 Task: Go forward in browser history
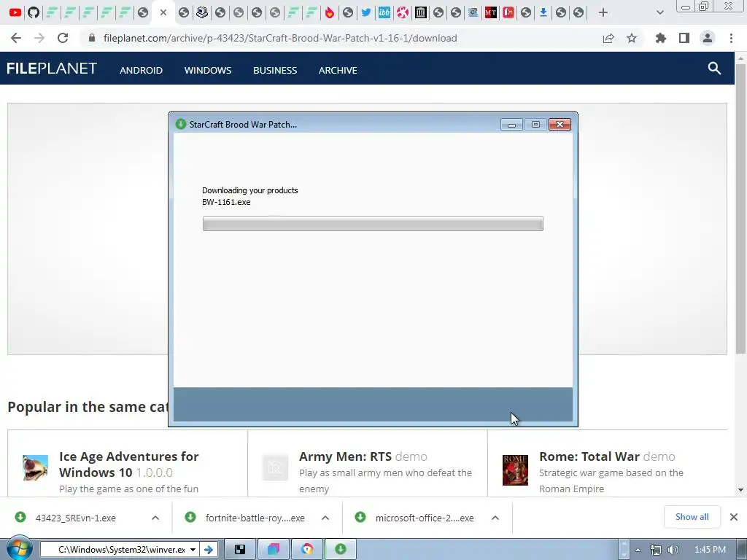click(x=39, y=38)
